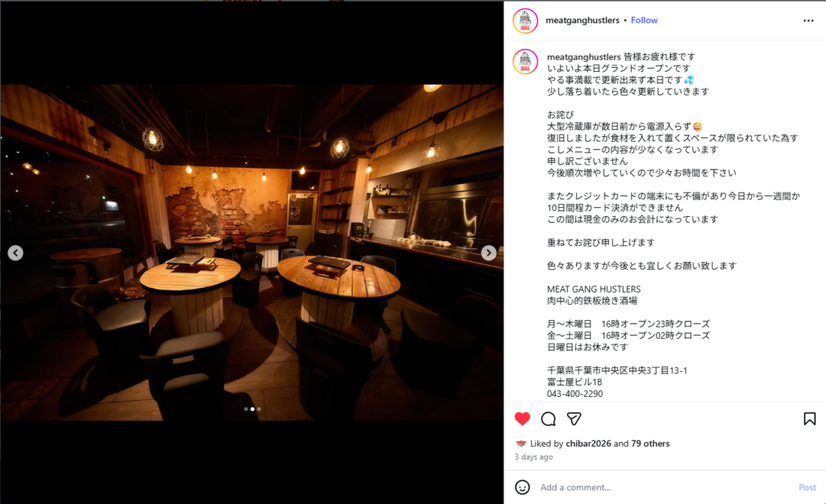Focus the Add a comment field
Screen dimensions: 826x504
coord(664,487)
